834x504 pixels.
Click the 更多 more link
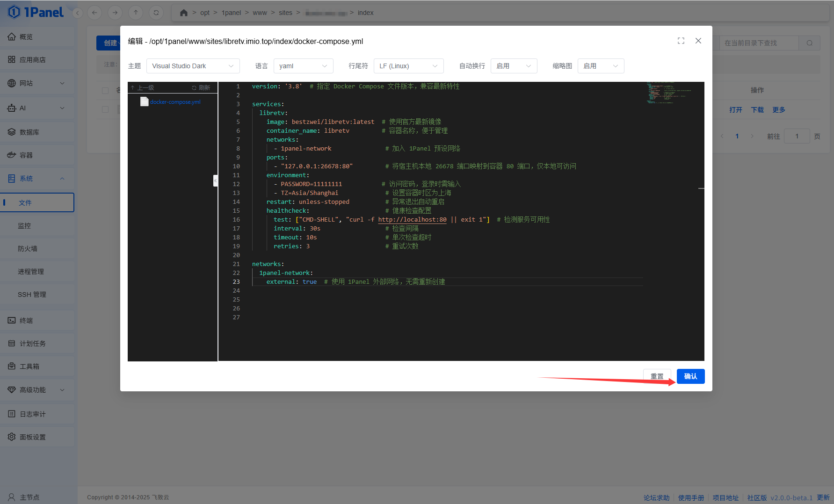pyautogui.click(x=779, y=110)
